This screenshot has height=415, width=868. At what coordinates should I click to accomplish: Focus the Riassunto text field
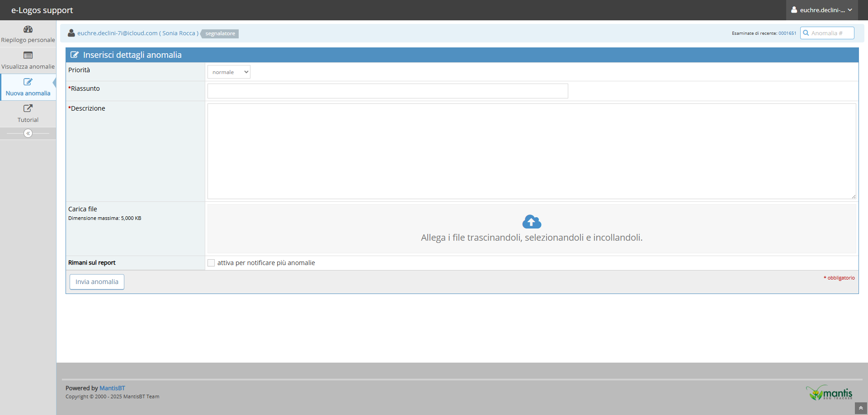(387, 91)
